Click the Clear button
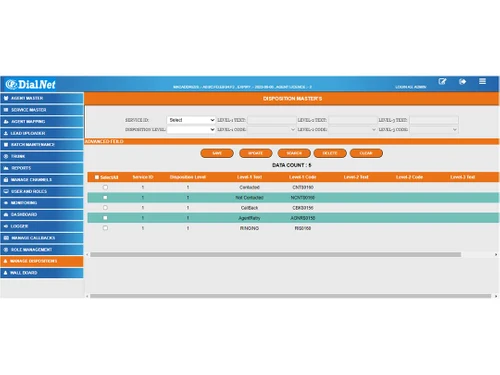Viewport: 500px width, 375px height. [x=366, y=153]
